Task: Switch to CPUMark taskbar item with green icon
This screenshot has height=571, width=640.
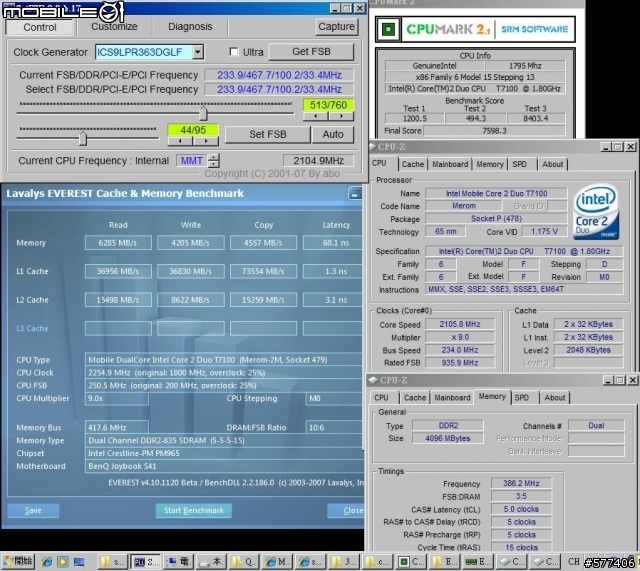Action: (410, 562)
